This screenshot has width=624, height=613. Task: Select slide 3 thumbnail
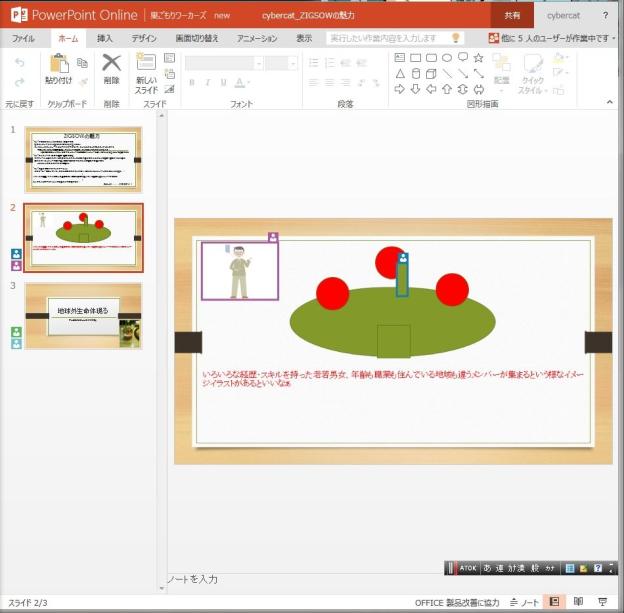click(x=84, y=315)
